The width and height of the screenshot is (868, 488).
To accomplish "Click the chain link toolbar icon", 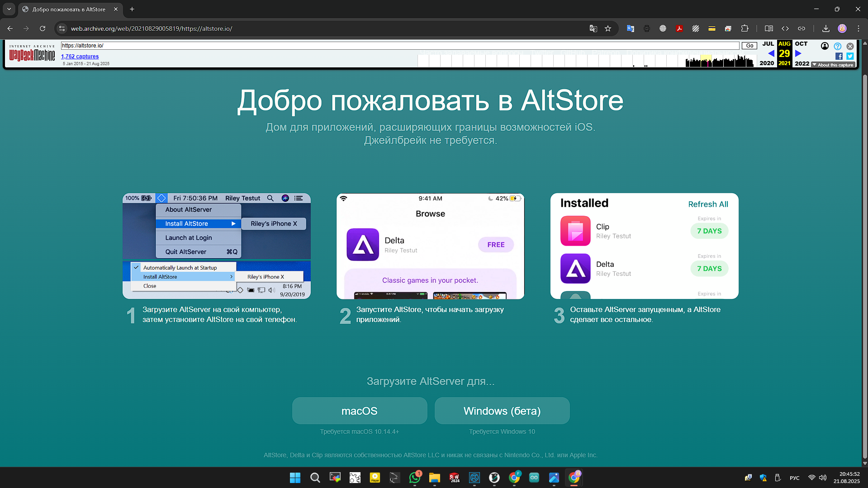I will click(801, 28).
